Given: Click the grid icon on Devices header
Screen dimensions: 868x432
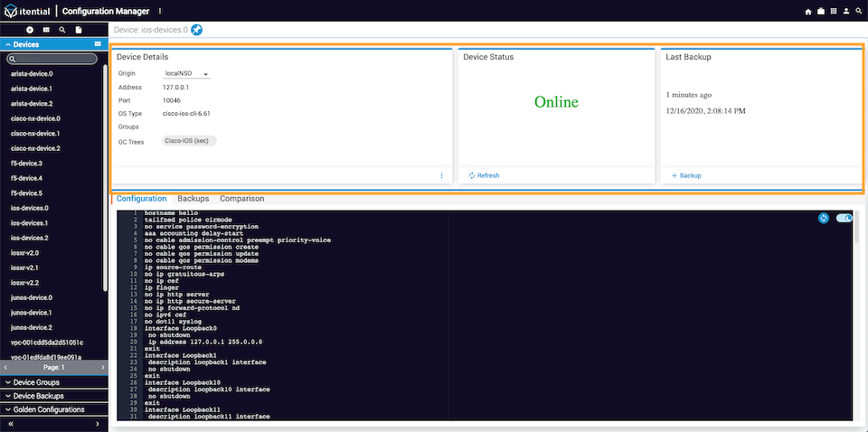Looking at the screenshot, I should 98,43.
